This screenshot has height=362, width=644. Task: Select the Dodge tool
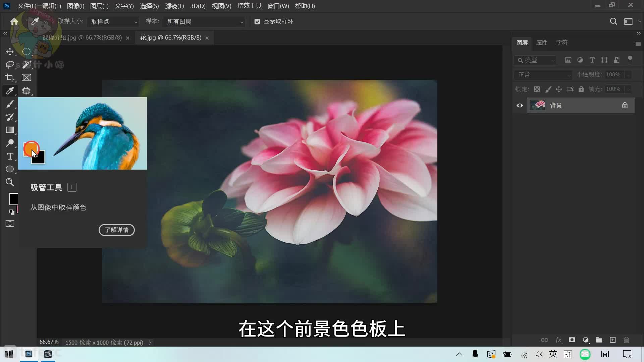(x=10, y=143)
